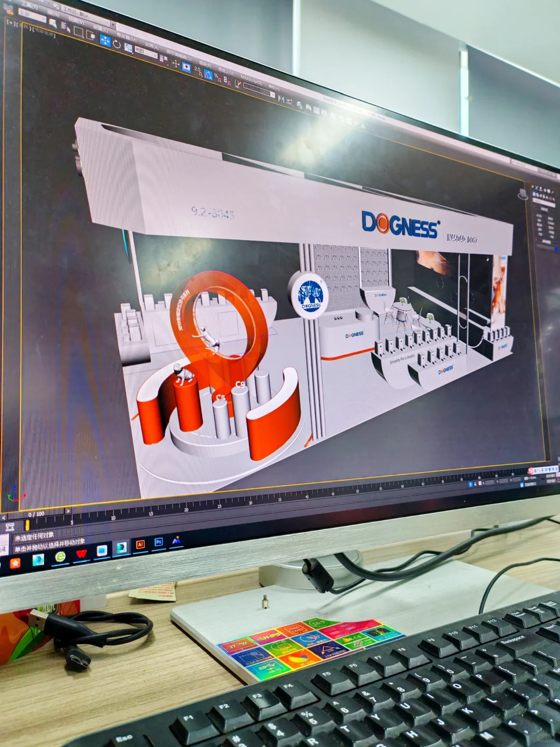Viewport: 560px width, 747px height.
Task: Click the Mirror tool icon
Action: [281, 98]
